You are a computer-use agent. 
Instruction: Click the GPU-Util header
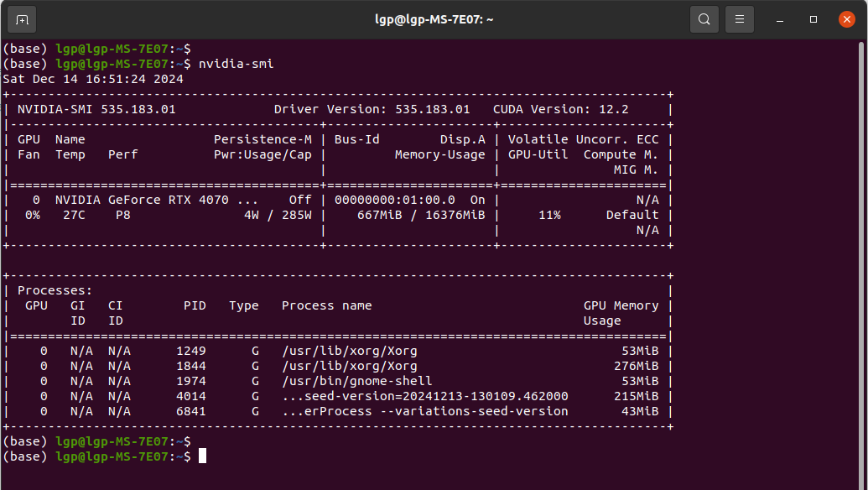(538, 155)
